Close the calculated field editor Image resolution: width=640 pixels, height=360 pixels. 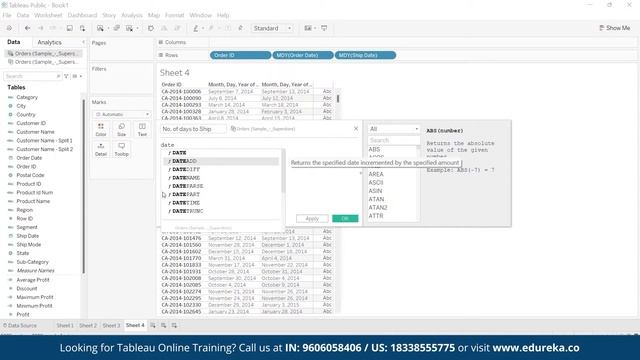[x=356, y=129]
